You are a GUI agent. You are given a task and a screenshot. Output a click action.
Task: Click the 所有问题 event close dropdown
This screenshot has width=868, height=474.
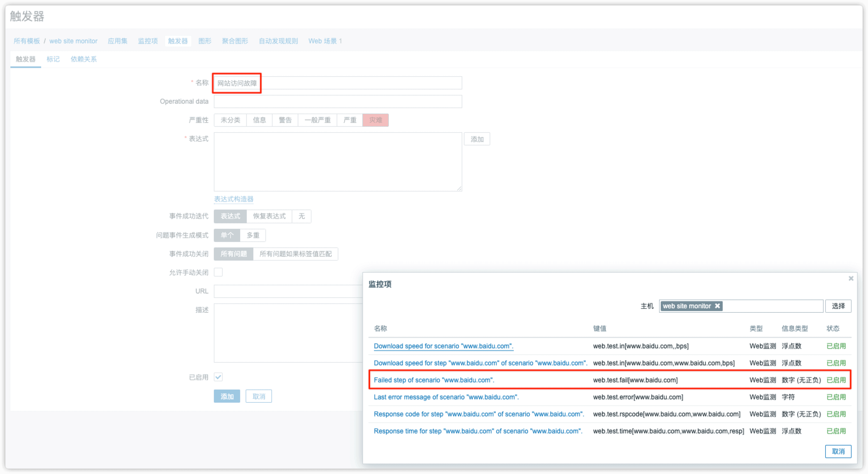232,254
